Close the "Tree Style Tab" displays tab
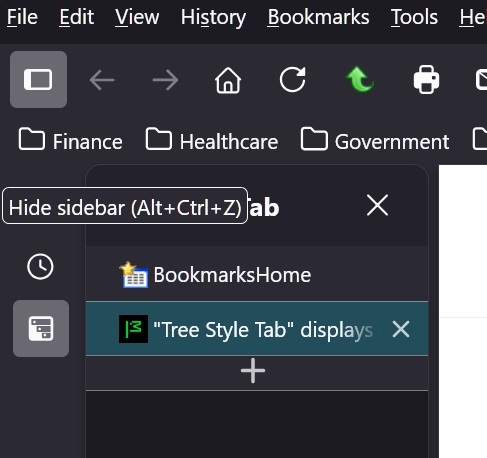487x458 pixels. point(401,329)
